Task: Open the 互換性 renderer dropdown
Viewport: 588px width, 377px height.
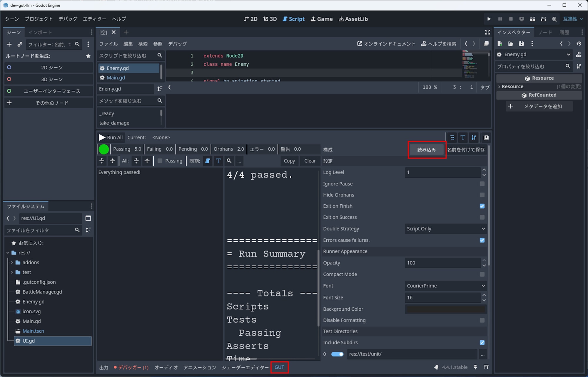Action: [x=573, y=19]
